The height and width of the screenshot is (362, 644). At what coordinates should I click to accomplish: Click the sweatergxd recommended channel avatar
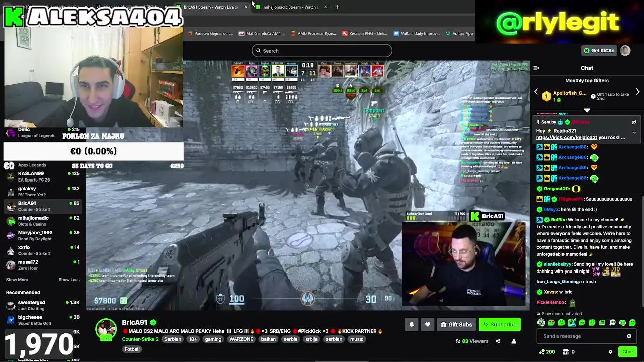click(11, 305)
